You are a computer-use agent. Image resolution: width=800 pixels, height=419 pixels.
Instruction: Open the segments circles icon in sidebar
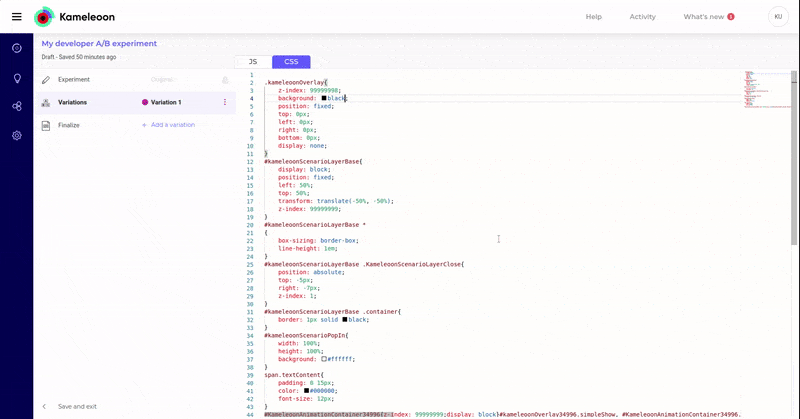[16, 106]
